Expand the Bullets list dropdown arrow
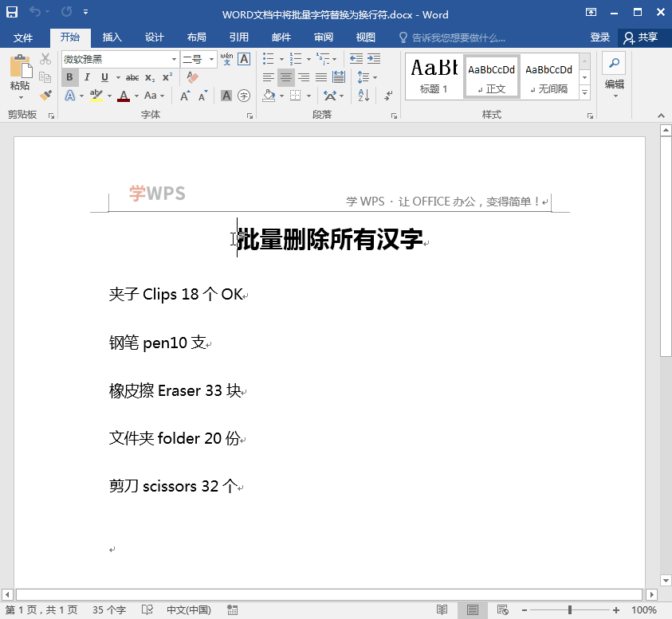 [281, 59]
